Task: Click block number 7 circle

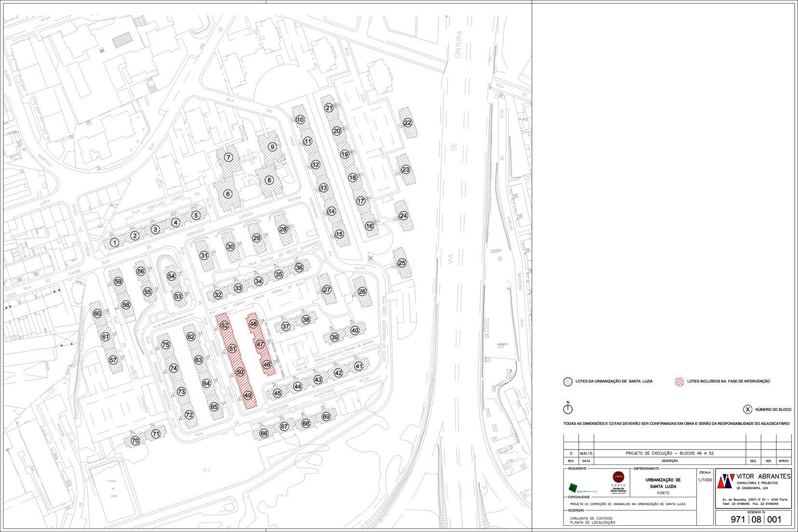Action: click(229, 157)
